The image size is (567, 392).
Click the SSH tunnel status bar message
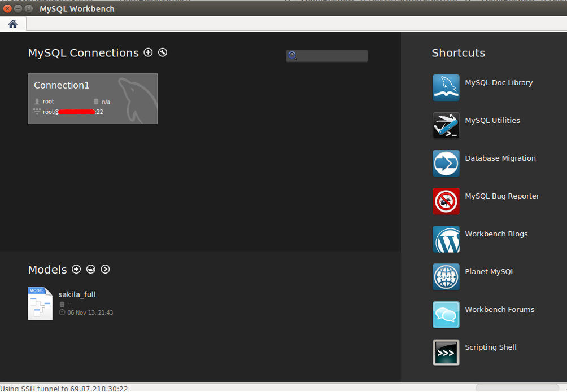pyautogui.click(x=64, y=389)
